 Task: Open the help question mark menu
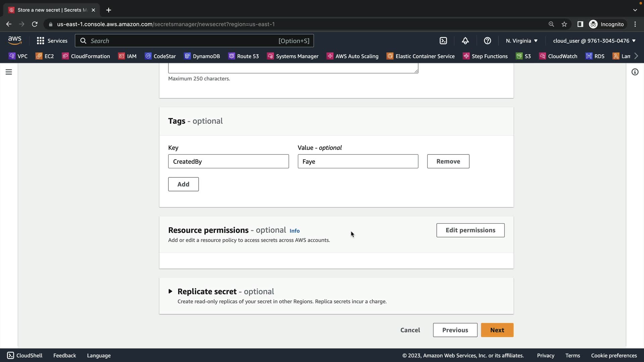coord(487,41)
